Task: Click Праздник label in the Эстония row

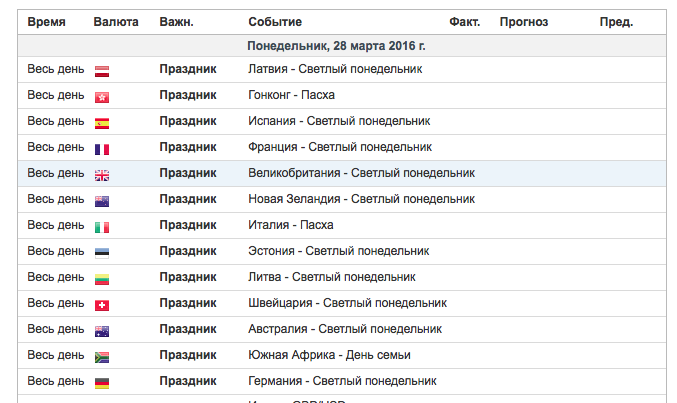Action: 188,251
